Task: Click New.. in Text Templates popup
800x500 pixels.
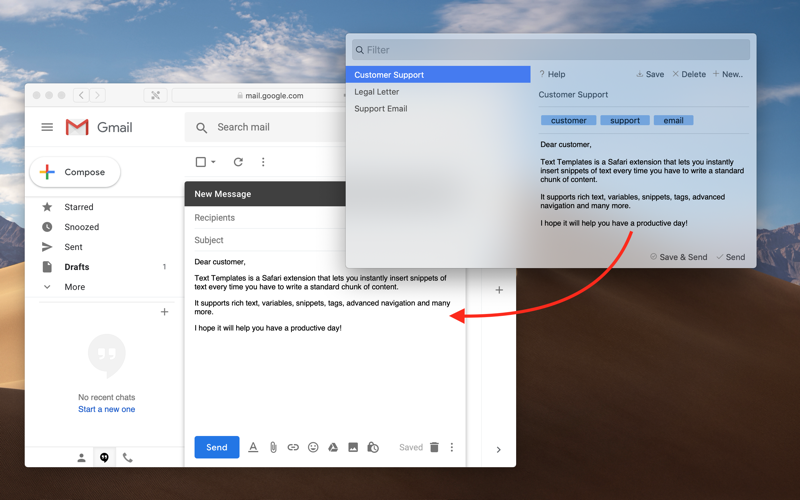Action: (728, 74)
